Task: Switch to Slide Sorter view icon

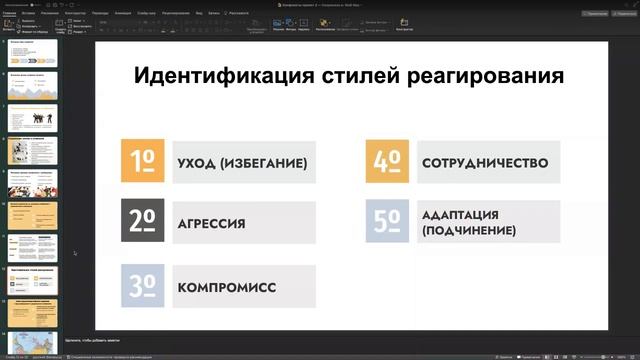Action: [556, 357]
